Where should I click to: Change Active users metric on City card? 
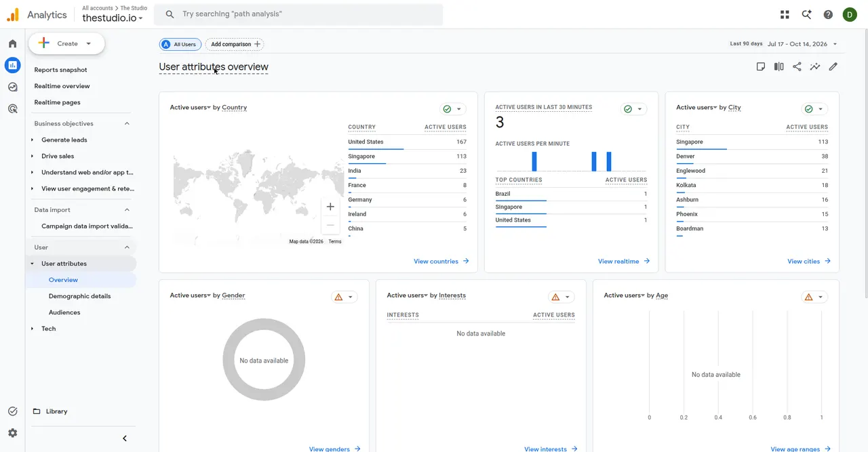click(697, 107)
